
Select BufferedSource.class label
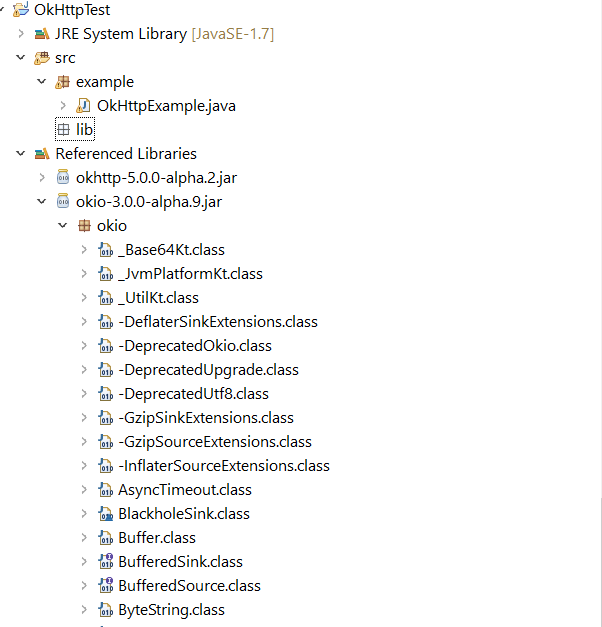pos(190,586)
